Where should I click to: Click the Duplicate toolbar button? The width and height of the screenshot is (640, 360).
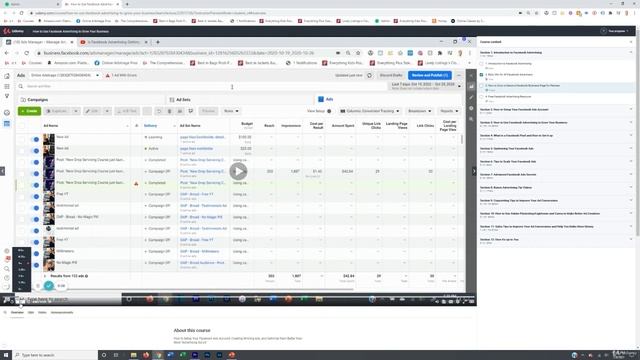click(x=58, y=111)
